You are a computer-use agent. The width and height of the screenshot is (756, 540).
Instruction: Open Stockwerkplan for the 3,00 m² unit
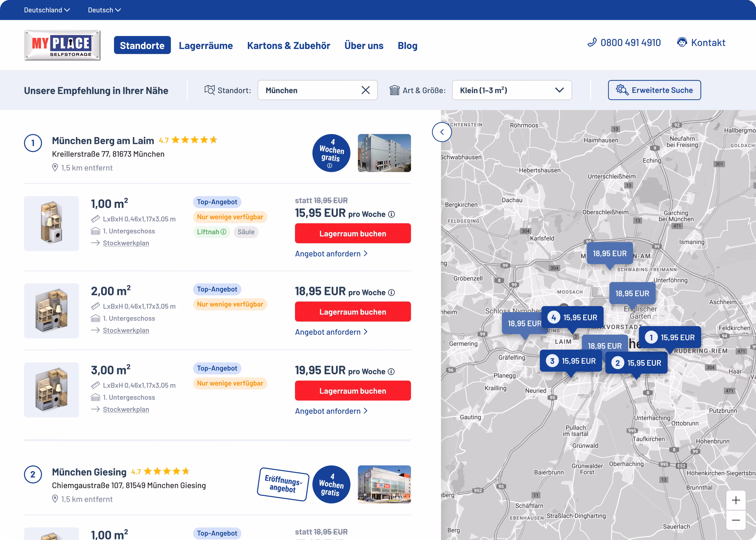126,409
